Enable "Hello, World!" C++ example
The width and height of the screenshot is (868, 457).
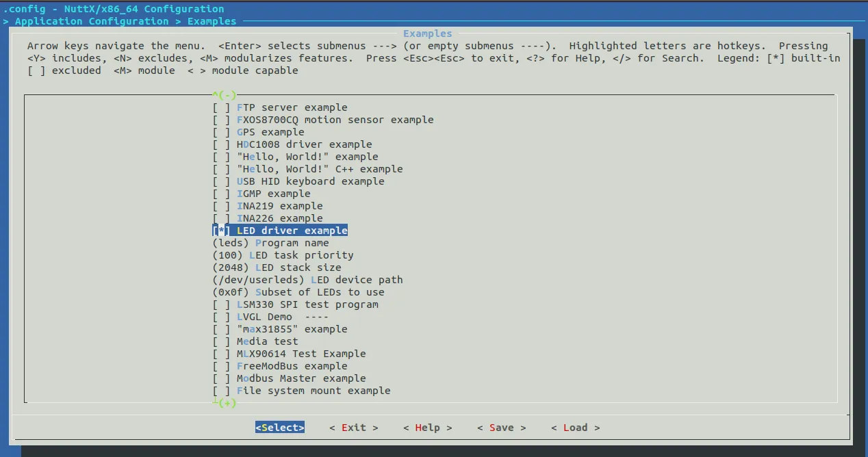[220, 169]
